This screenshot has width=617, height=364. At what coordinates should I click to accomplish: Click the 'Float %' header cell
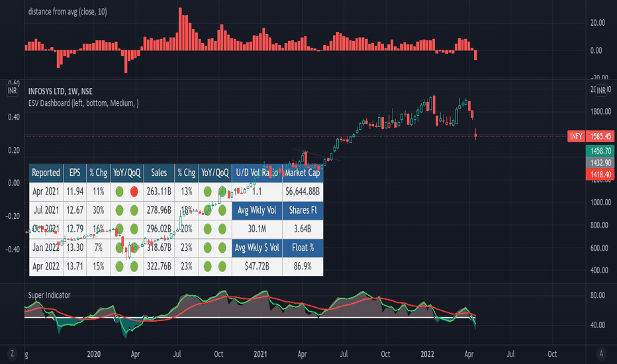(303, 248)
